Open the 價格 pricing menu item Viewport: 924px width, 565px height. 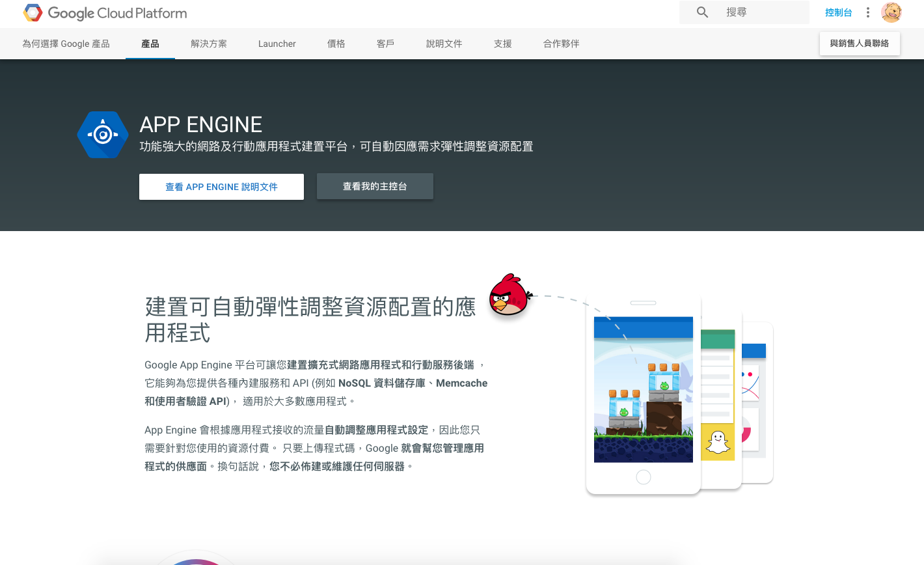click(x=336, y=44)
